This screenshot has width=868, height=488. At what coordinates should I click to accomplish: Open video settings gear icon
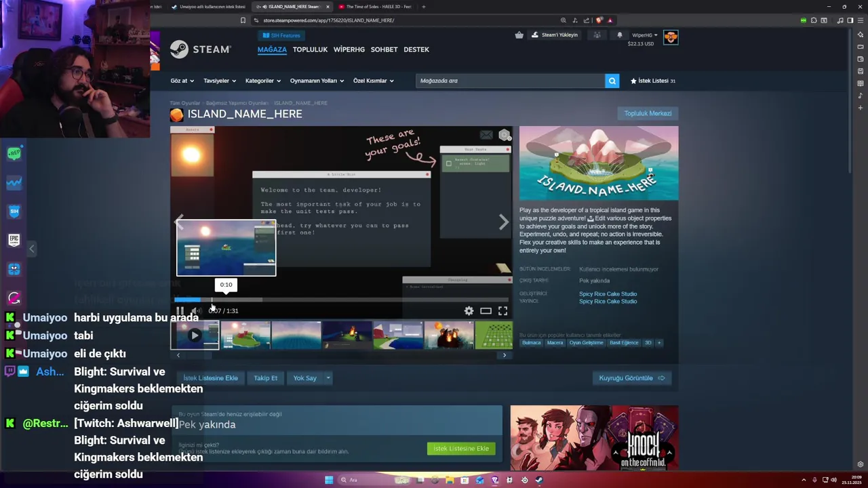tap(469, 310)
